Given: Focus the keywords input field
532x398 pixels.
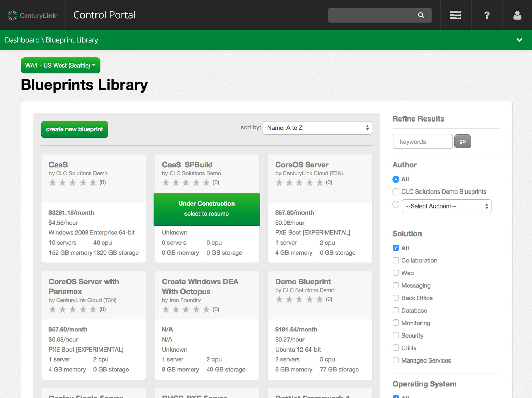Looking at the screenshot, I should tap(423, 141).
